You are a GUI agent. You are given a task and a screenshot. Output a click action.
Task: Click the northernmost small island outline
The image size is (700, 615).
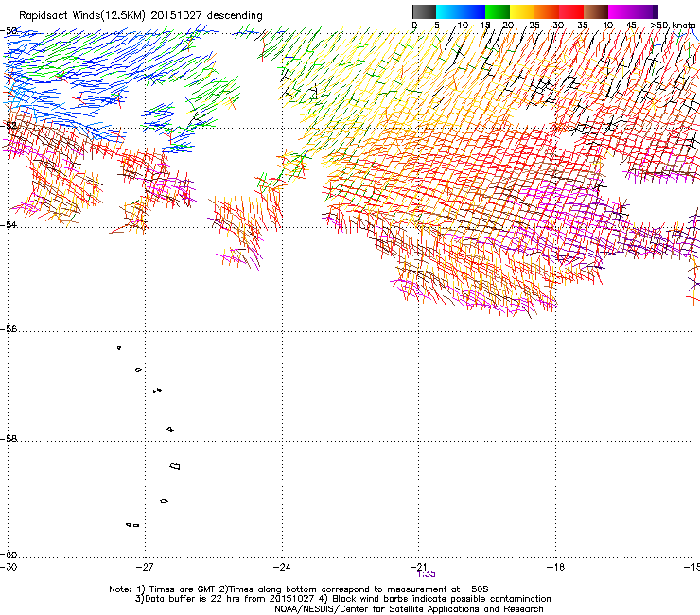coord(119,348)
